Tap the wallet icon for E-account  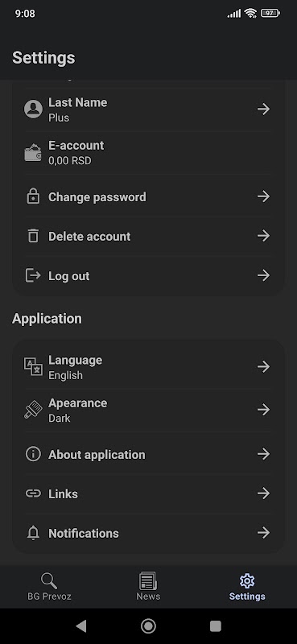point(33,153)
